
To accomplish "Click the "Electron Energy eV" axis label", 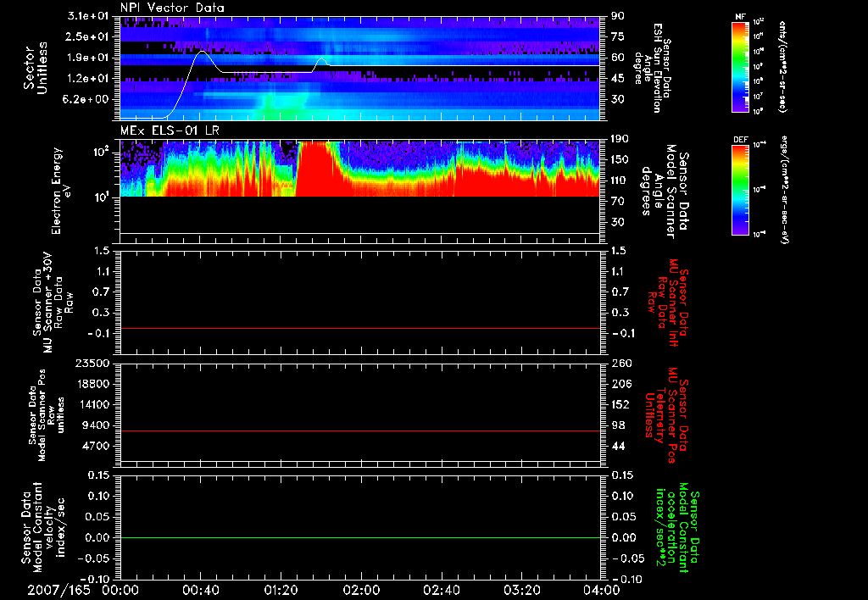I will click(61, 191).
